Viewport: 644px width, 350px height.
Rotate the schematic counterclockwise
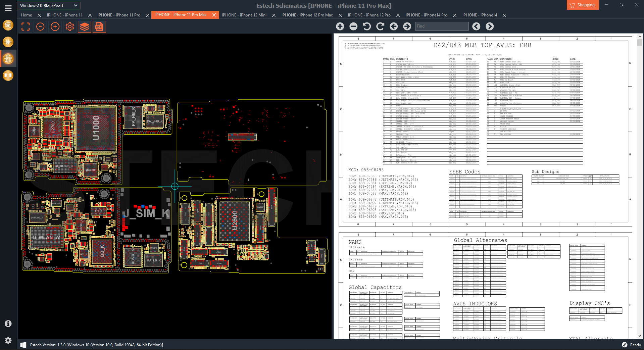367,26
